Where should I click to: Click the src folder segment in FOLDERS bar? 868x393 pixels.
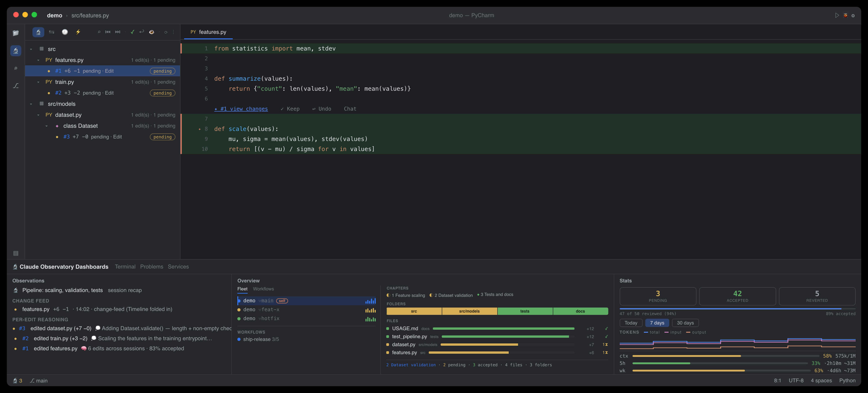pos(414,311)
